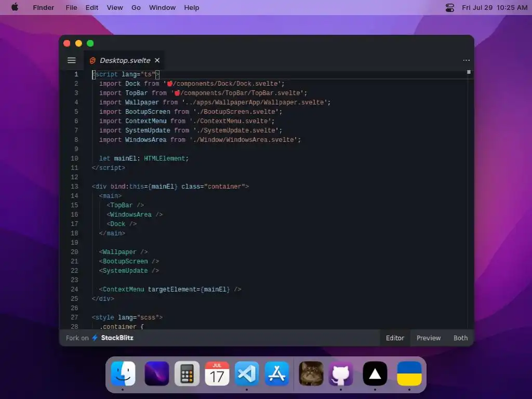This screenshot has width=532, height=399.
Task: Click the '<Wallpaper />' tag on line 20
Action: pyautogui.click(x=123, y=252)
